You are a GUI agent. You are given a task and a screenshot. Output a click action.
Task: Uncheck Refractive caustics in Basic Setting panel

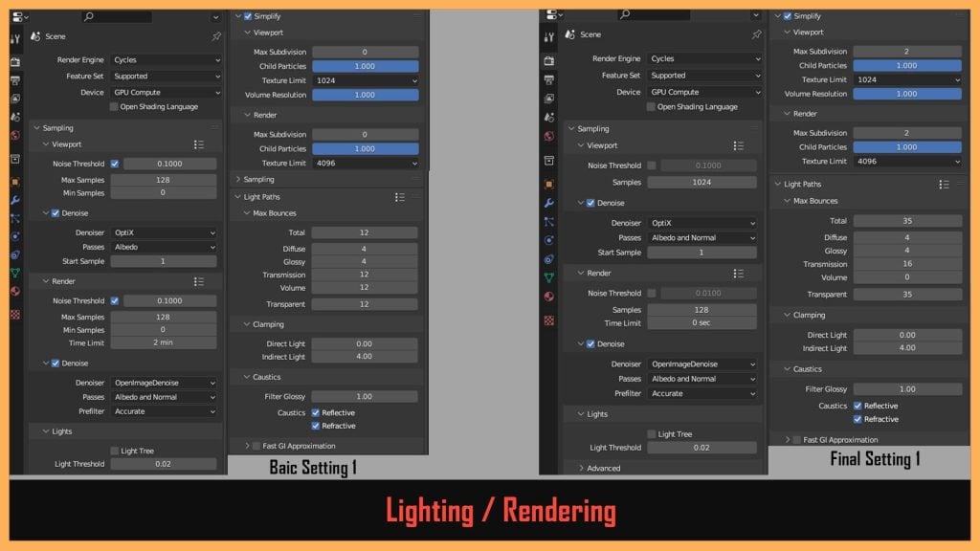(316, 426)
